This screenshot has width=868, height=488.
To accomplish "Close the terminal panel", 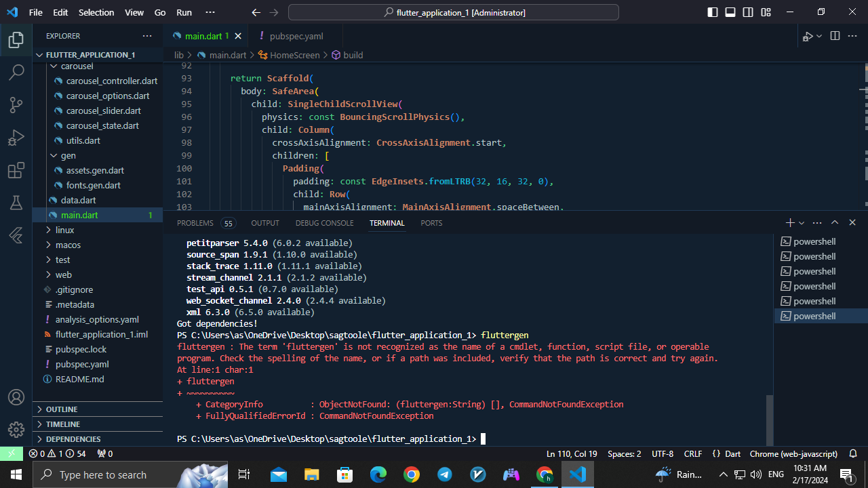I will (852, 222).
